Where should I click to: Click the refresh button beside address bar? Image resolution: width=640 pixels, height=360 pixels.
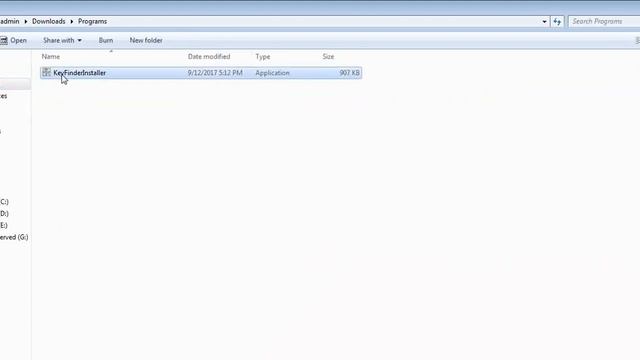point(557,22)
